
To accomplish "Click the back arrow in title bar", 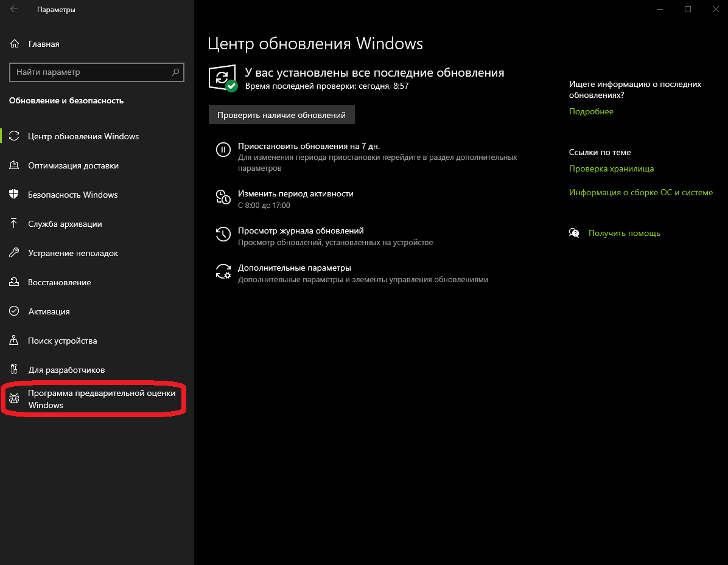I will (x=14, y=9).
